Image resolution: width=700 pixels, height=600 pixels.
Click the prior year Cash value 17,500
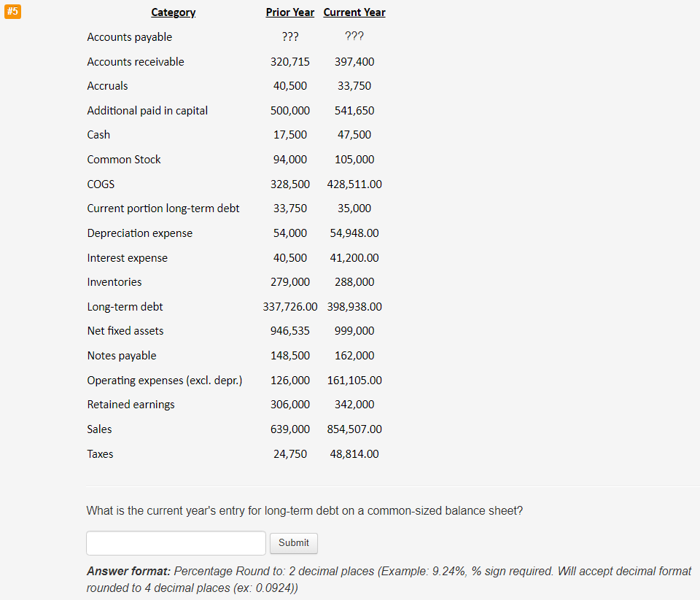pos(290,134)
